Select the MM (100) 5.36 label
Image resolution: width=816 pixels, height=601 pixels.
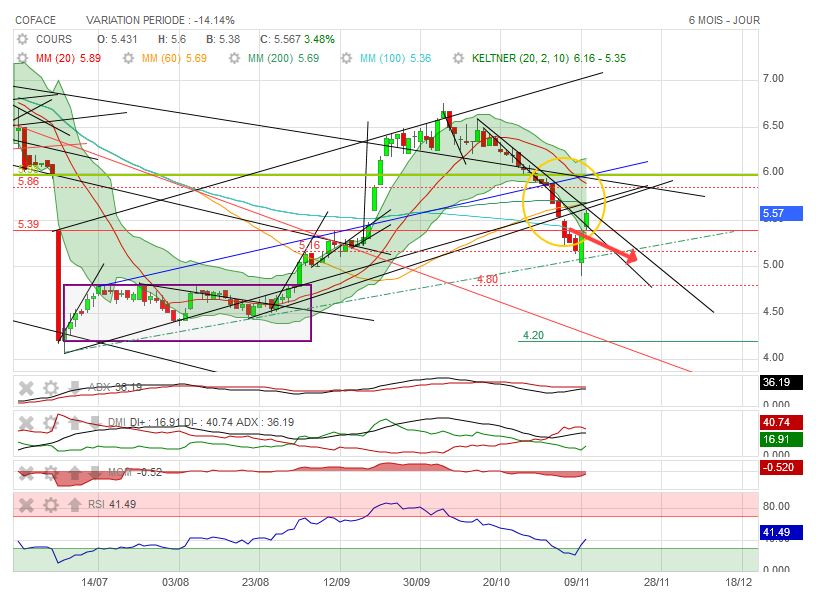[x=396, y=58]
